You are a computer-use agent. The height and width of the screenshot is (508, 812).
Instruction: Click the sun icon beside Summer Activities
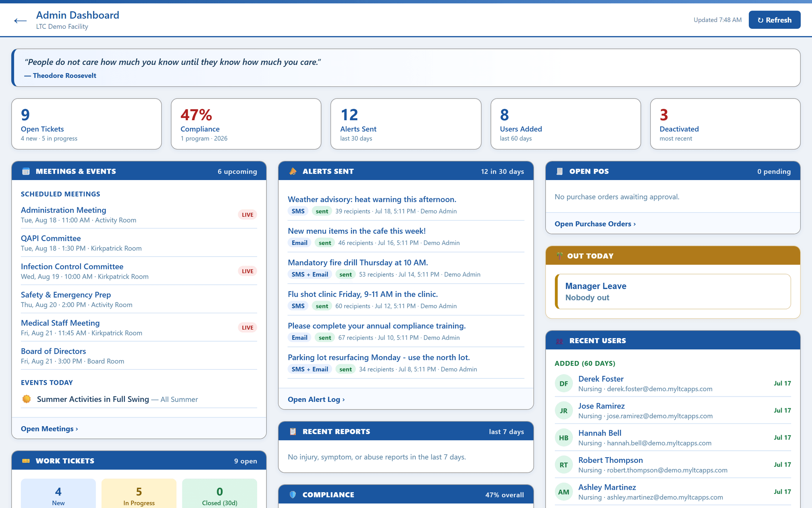click(x=27, y=399)
